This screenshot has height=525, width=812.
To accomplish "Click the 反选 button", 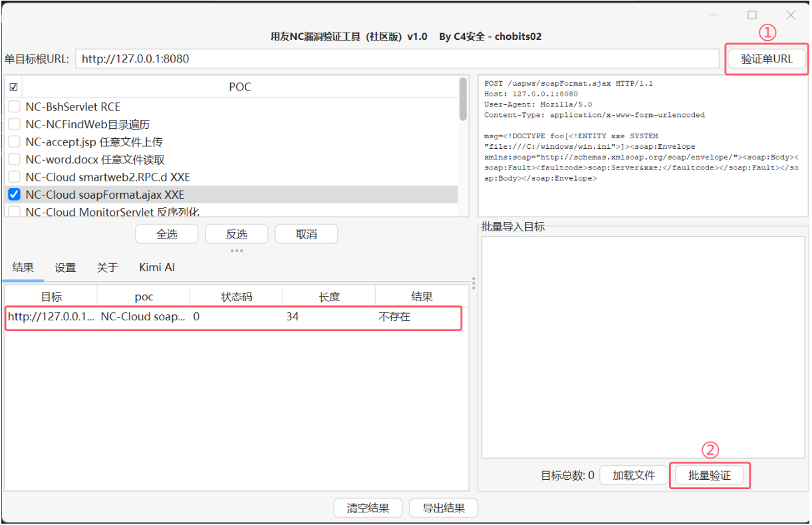I will tap(237, 234).
